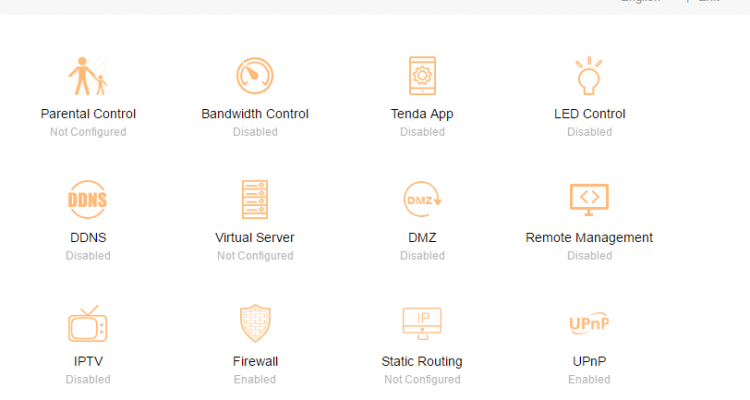The height and width of the screenshot is (400, 750).
Task: Open the Virtual Server rack icon
Action: click(x=255, y=200)
